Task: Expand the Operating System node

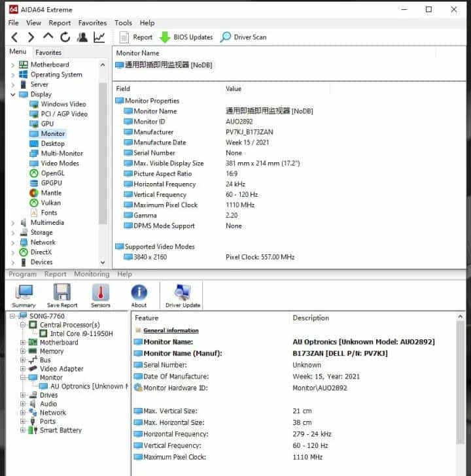Action: (x=12, y=75)
